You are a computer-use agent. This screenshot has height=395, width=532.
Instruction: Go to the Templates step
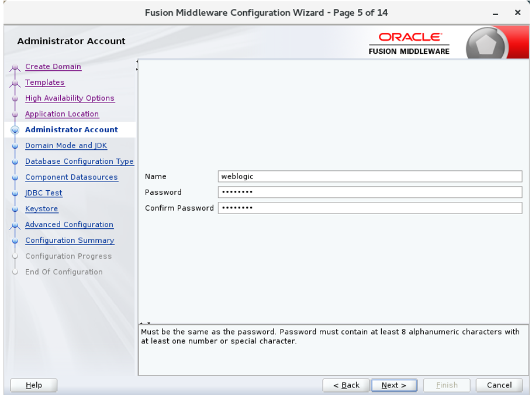pos(45,83)
